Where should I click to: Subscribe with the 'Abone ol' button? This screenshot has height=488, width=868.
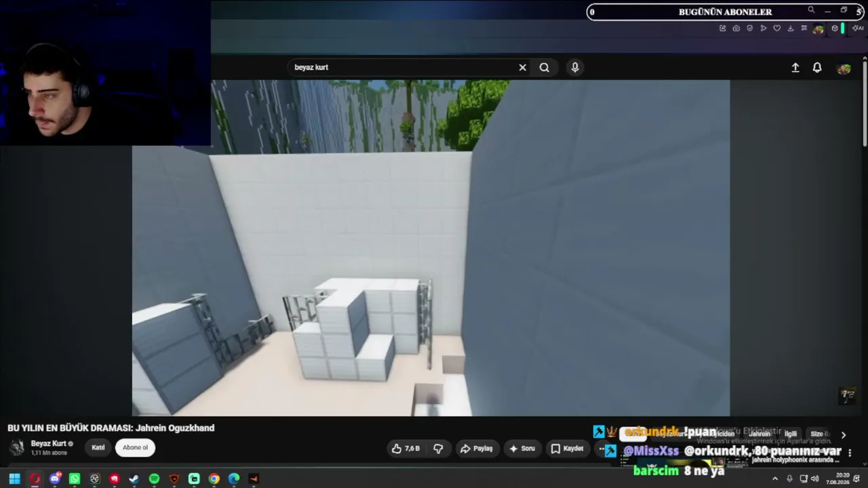point(135,448)
